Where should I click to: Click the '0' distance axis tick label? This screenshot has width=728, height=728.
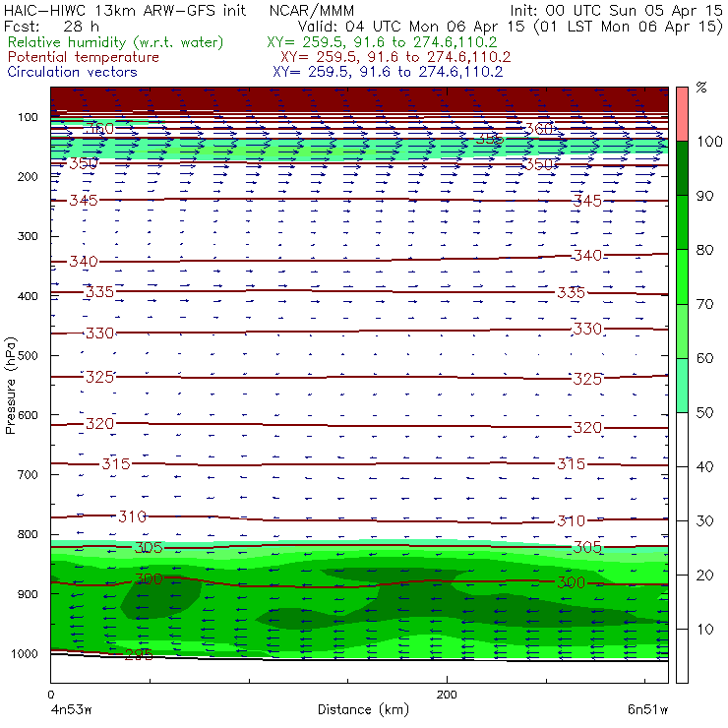(x=50, y=695)
